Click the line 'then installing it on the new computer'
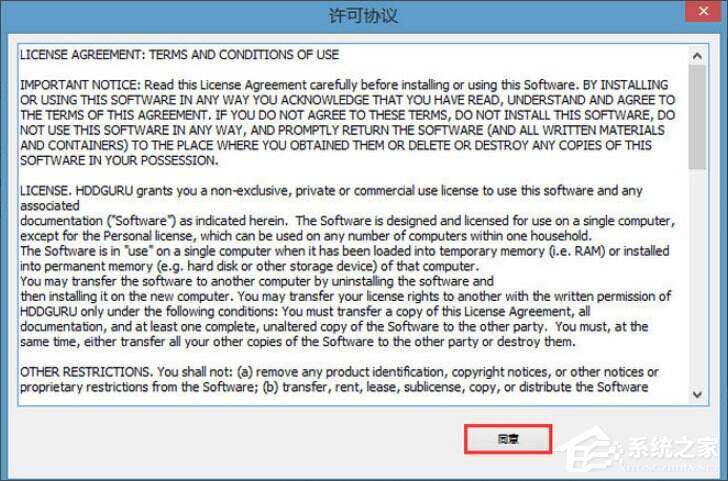This screenshot has width=728, height=481. pyautogui.click(x=345, y=296)
